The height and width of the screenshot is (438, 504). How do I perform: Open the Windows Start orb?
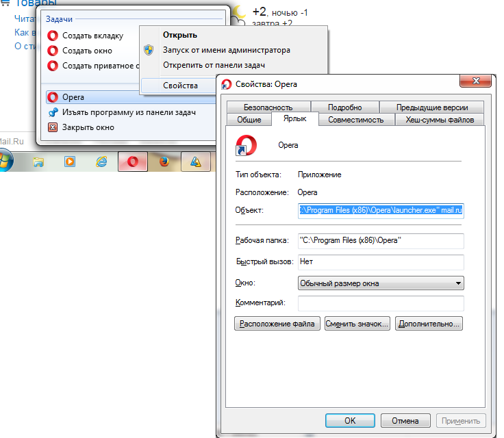coord(5,161)
